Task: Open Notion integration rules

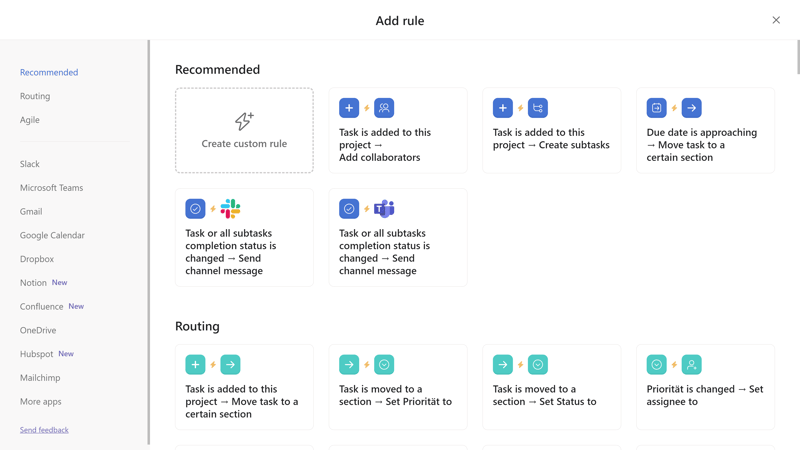Action: (33, 283)
